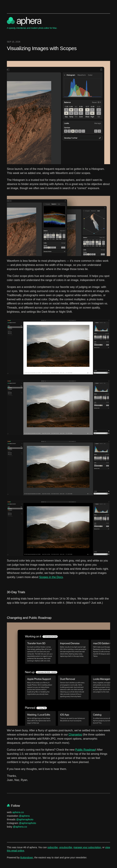The height and width of the screenshot is (868, 117).
Task: Collapse the Histogram panel chevron in top screenshot
Action: (64, 75)
